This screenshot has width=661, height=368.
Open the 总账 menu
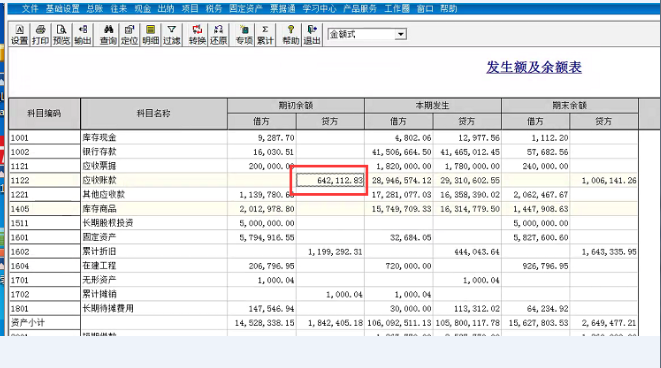pos(95,8)
